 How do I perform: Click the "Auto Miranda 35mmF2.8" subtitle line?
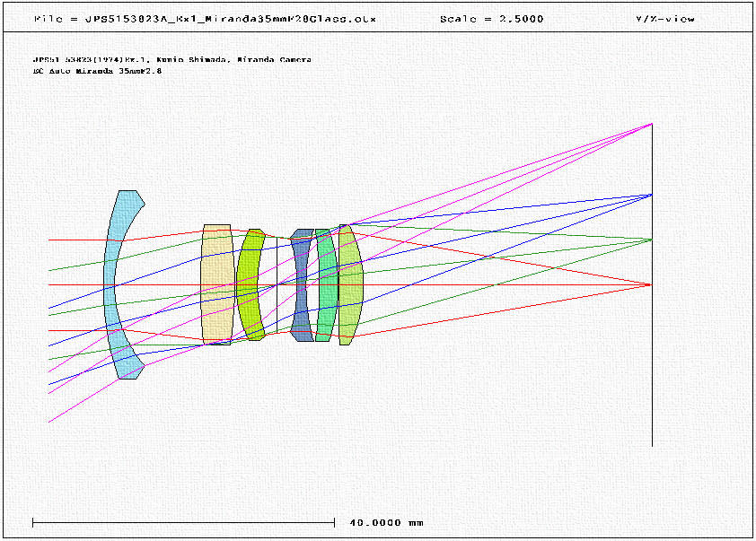97,71
